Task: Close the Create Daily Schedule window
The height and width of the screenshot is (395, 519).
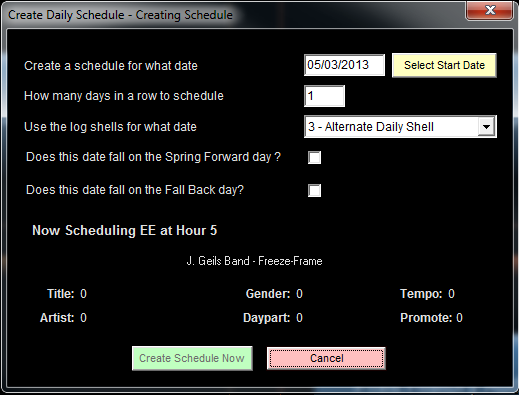Action: (x=489, y=11)
